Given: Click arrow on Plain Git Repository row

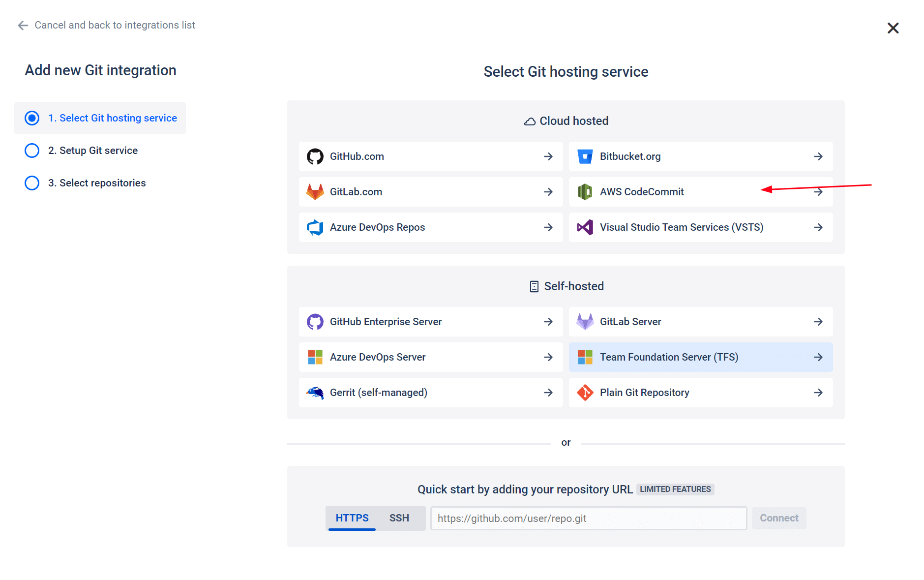Looking at the screenshot, I should 818,393.
